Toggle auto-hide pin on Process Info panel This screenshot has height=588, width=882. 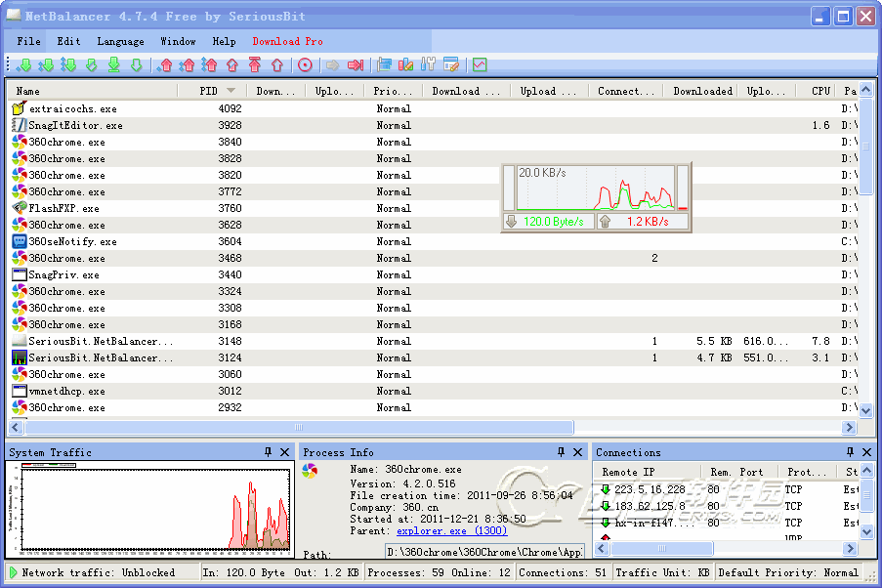pyautogui.click(x=560, y=452)
